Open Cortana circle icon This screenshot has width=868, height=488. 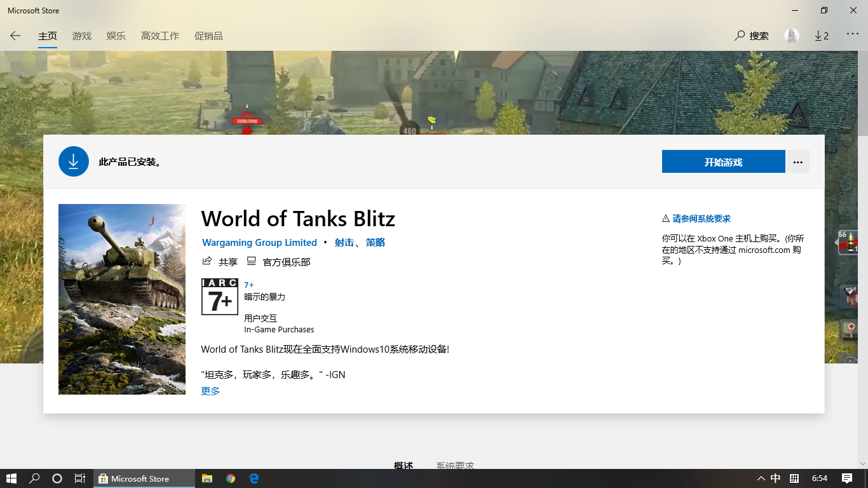(x=57, y=478)
